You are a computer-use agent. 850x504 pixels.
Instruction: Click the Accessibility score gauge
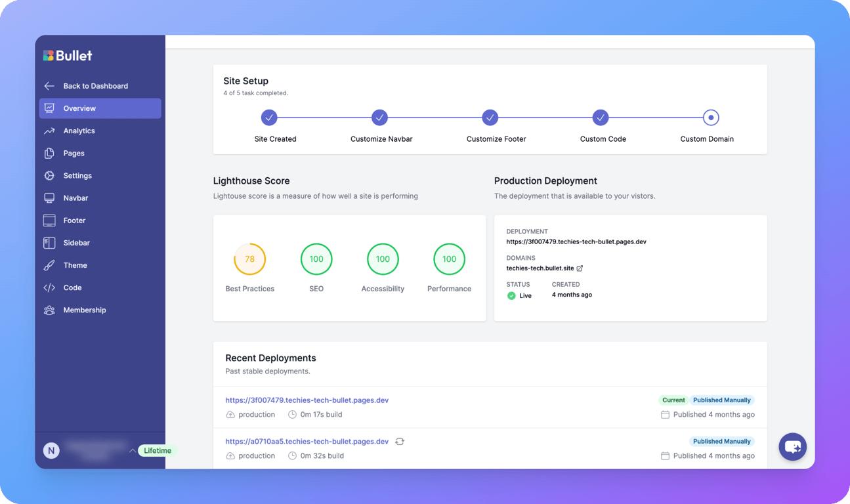[383, 259]
